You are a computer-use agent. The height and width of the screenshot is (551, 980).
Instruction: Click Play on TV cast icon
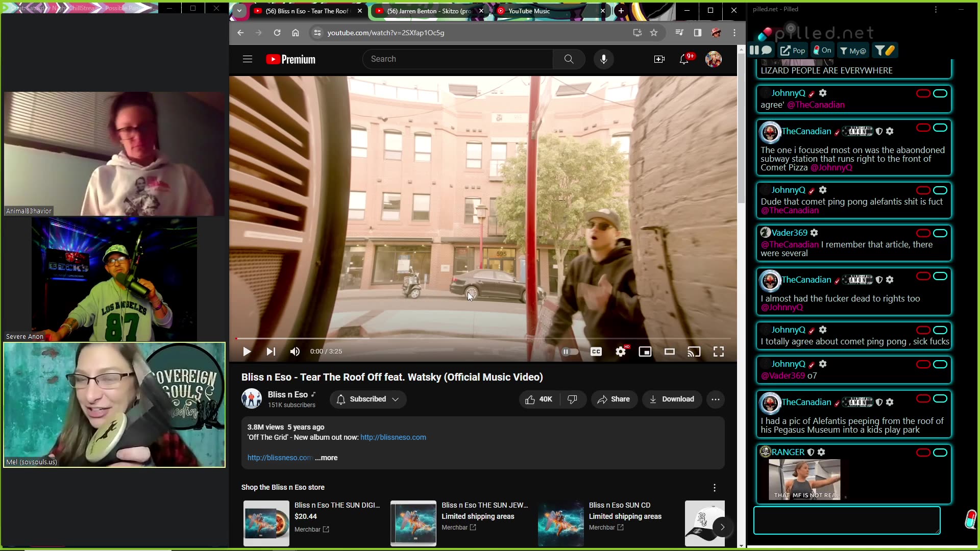point(694,352)
